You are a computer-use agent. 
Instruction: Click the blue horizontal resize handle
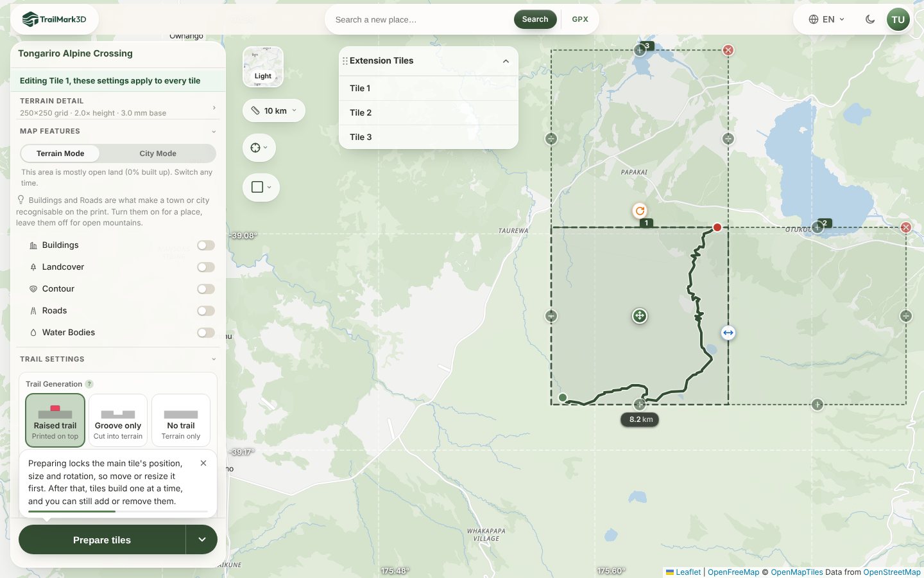click(x=728, y=333)
